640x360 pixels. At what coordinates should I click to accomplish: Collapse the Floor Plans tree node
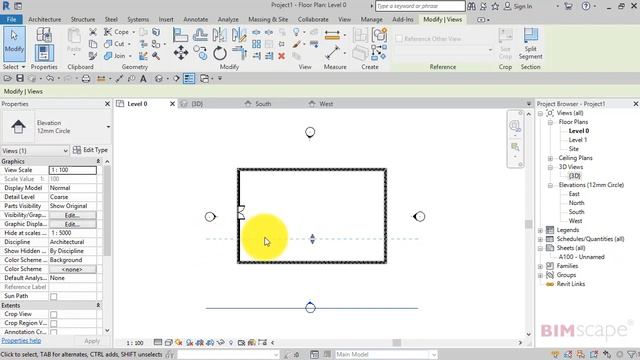click(550, 122)
